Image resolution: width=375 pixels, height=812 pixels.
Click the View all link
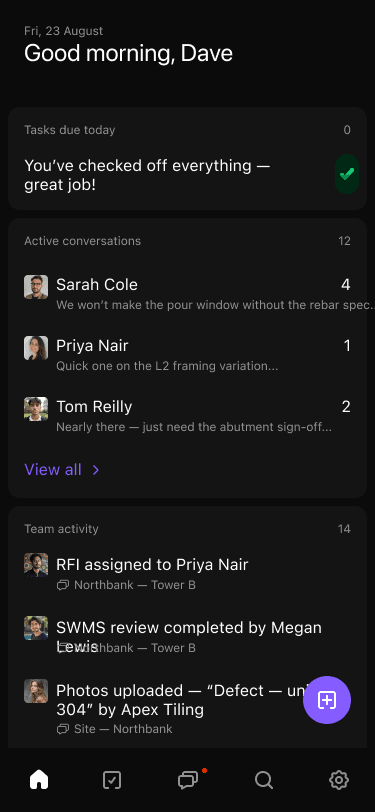click(x=53, y=470)
